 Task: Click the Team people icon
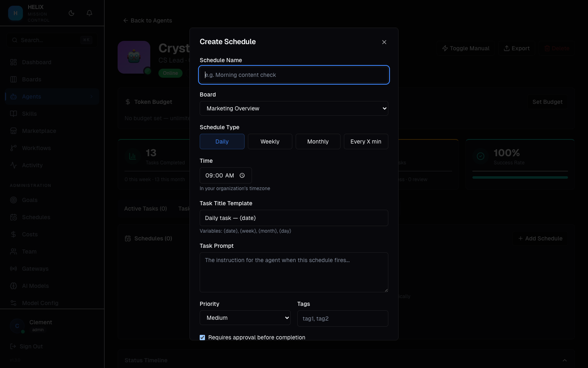click(x=13, y=251)
